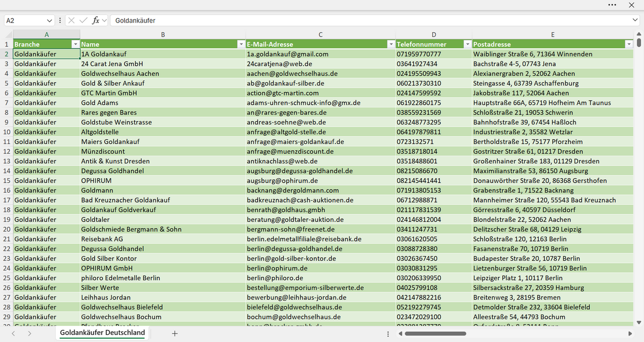Select phone number 021117831539
644x342 pixels.
[x=434, y=210]
